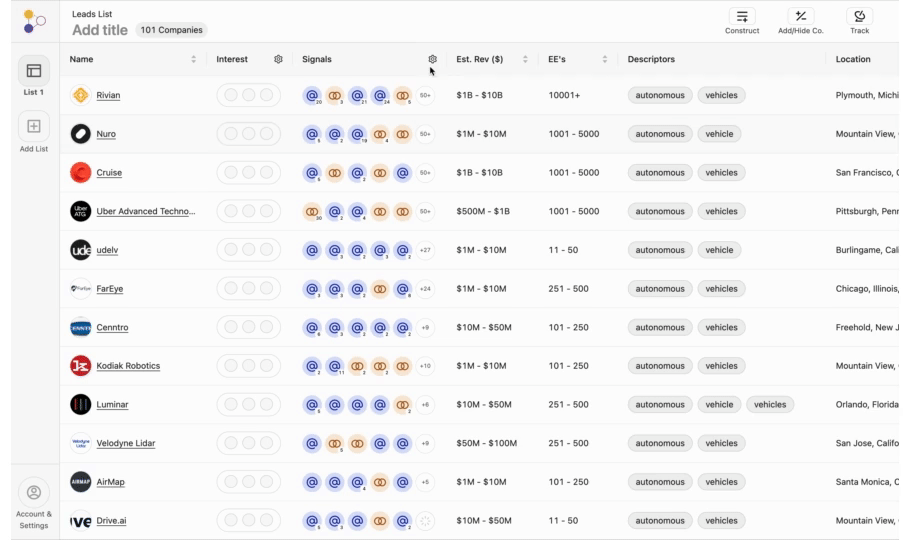Click udelv employee count 11 - 50

point(563,250)
